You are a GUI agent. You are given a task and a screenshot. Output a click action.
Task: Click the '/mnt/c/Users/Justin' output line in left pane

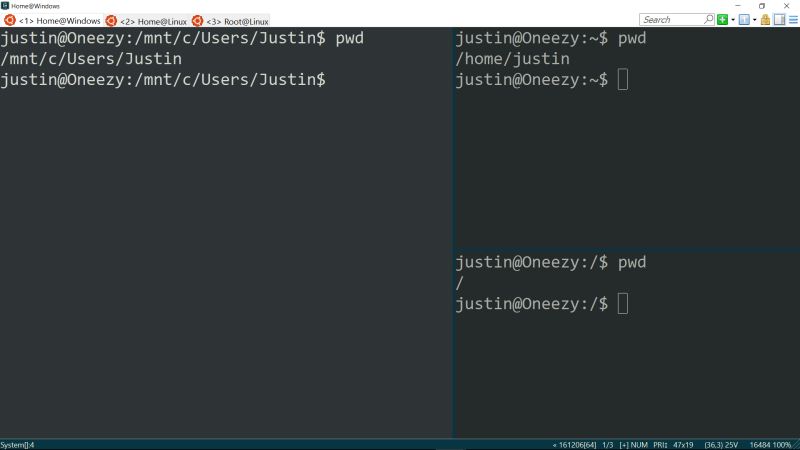(91, 59)
